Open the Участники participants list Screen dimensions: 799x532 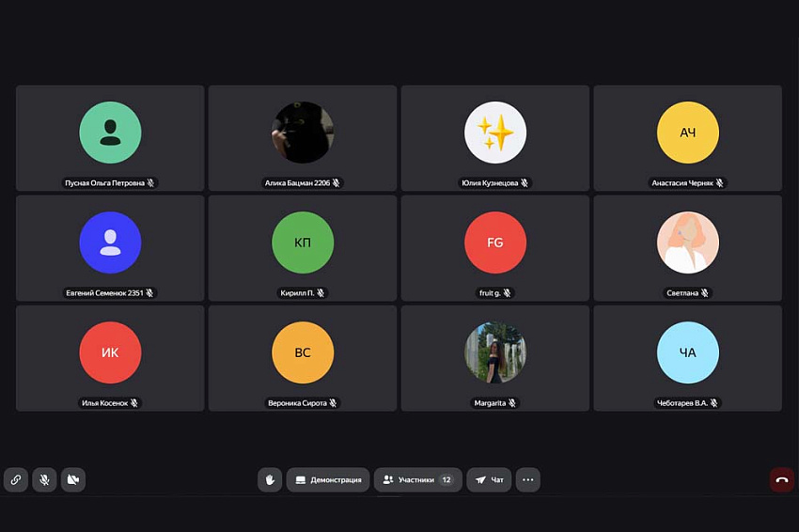click(417, 479)
